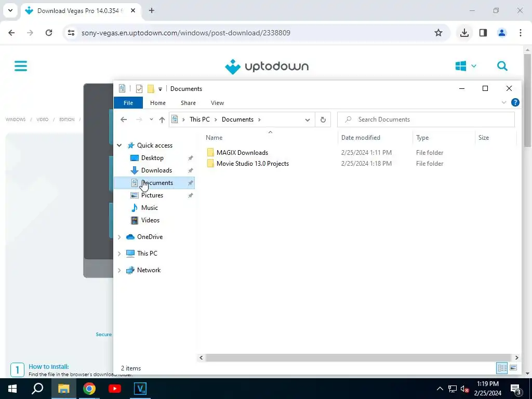Viewport: 532px width, 399px height.
Task: Click the Properties quick access toolbar icon
Action: [x=139, y=89]
